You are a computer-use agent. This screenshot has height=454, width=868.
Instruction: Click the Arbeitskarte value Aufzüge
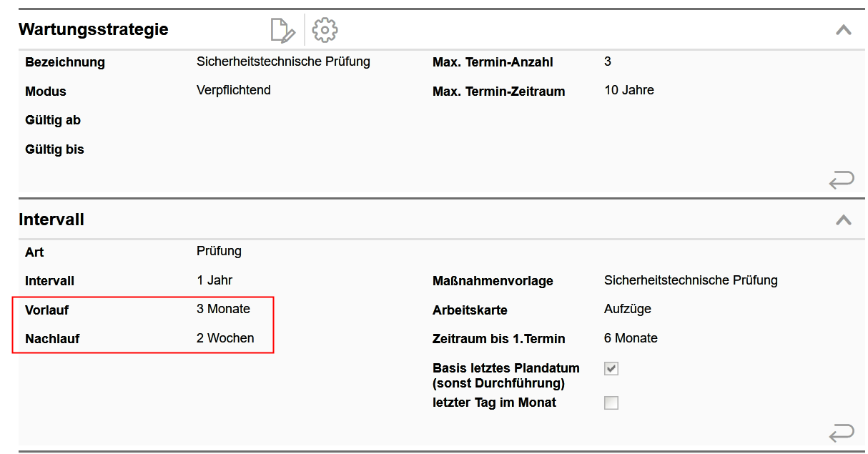pos(628,309)
